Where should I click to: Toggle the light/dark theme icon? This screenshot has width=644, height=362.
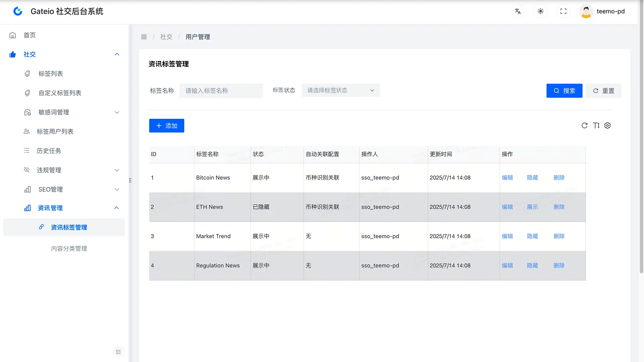(540, 11)
